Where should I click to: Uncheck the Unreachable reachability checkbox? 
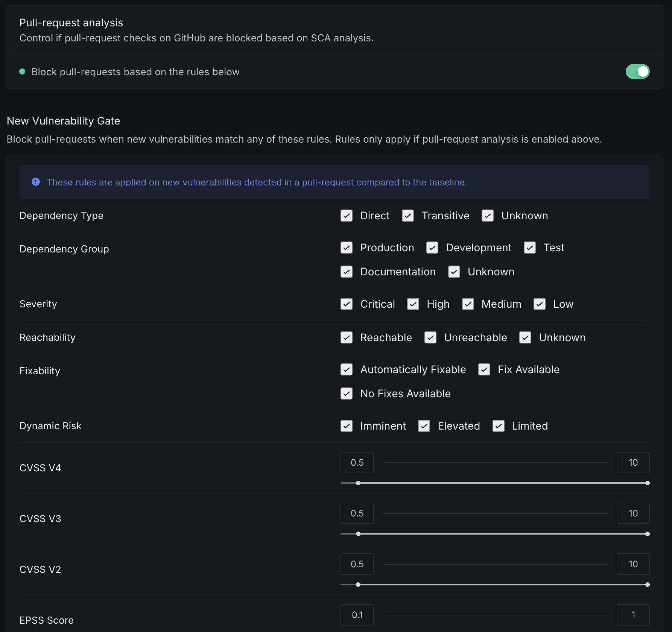click(430, 337)
